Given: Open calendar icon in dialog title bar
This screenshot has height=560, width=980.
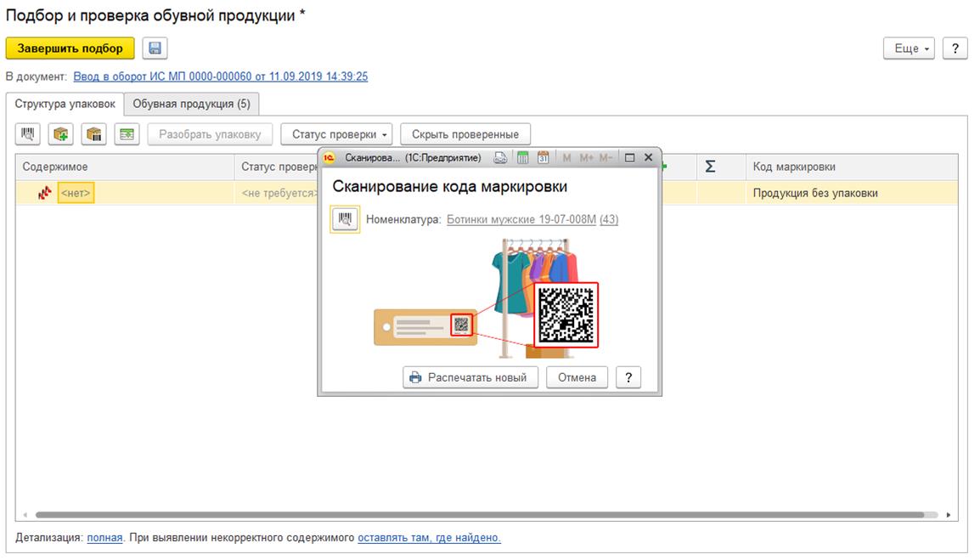Looking at the screenshot, I should point(543,157).
